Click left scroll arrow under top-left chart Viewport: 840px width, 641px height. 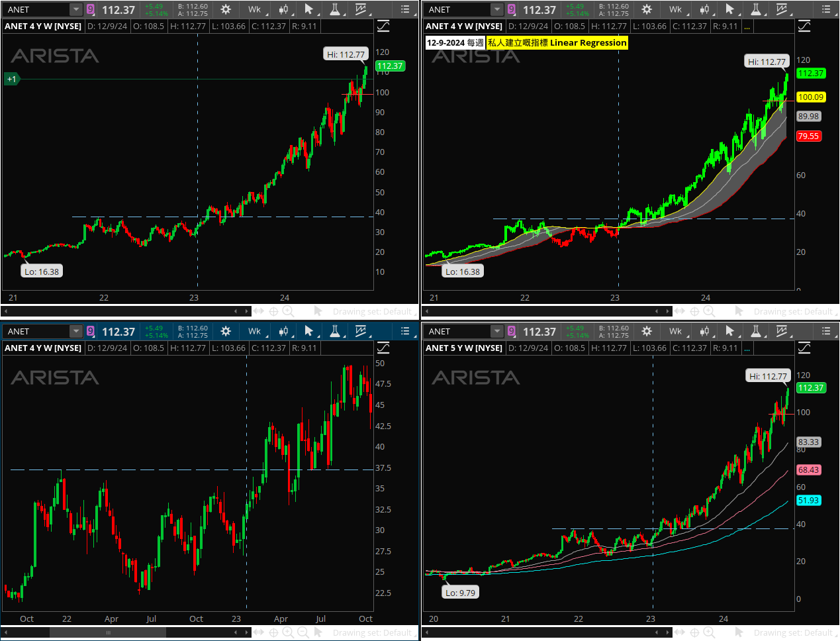[6, 311]
